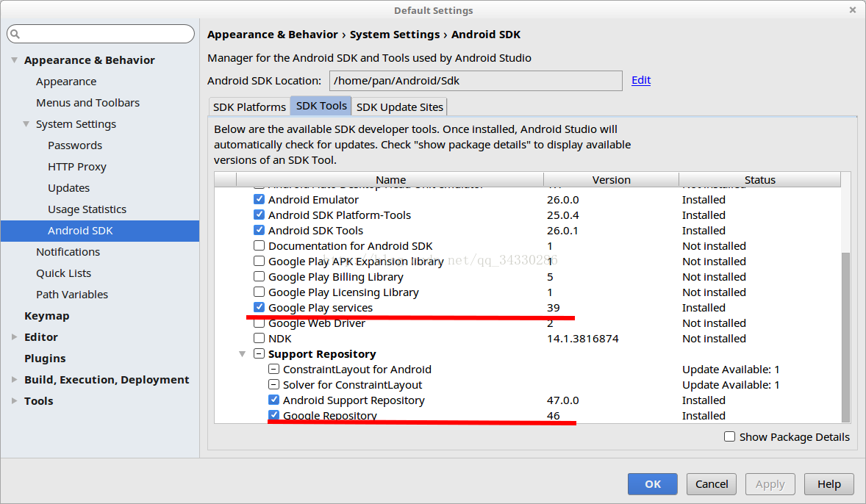Toggle Solver for ConstraintLayout checkbox
Image resolution: width=866 pixels, height=504 pixels.
tap(273, 384)
